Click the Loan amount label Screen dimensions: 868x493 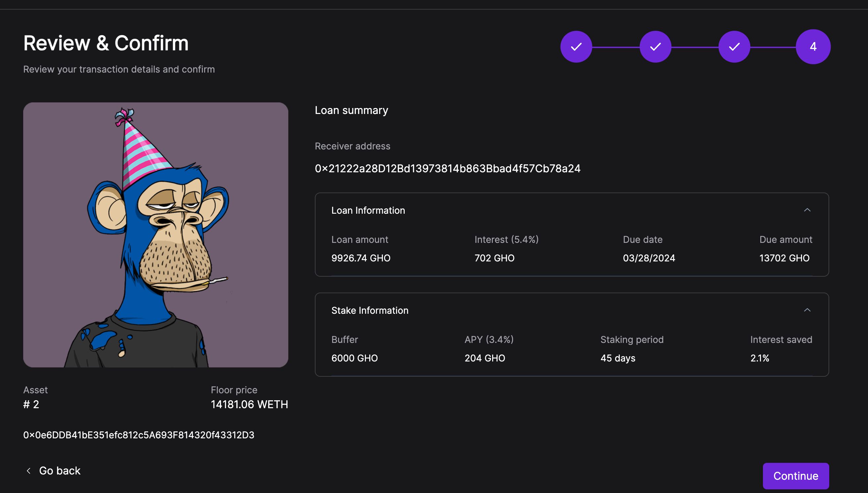point(360,240)
